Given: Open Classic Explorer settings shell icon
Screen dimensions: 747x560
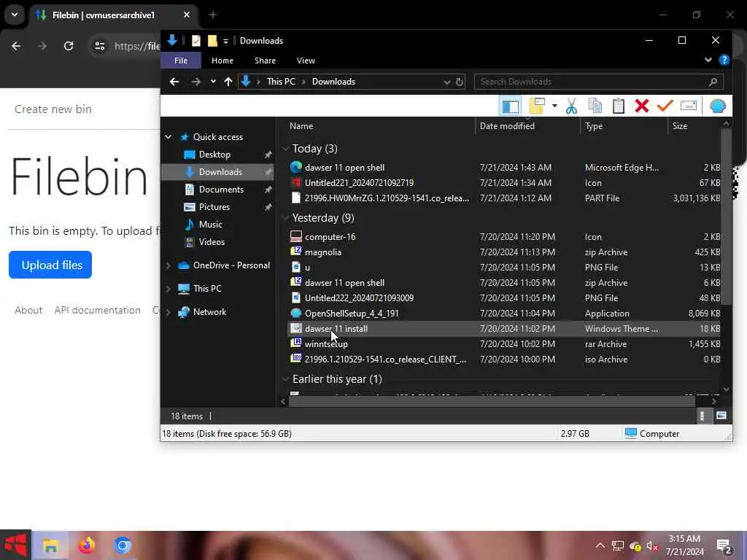Looking at the screenshot, I should point(718,106).
